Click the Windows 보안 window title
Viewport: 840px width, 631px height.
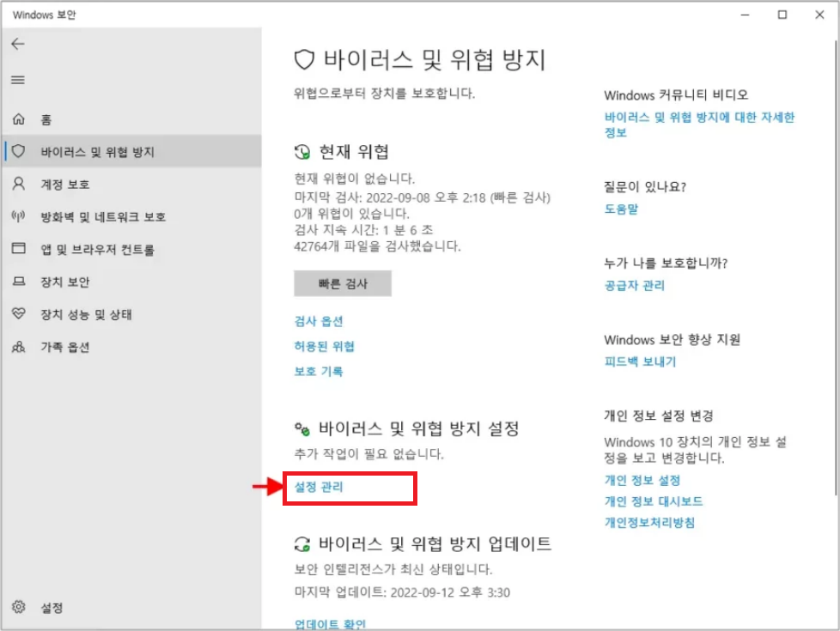pos(45,15)
